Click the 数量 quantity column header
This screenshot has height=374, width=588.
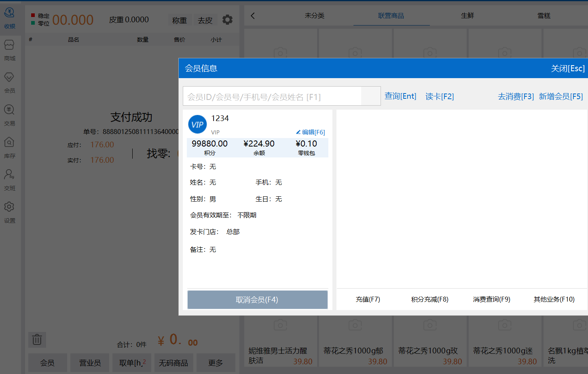[143, 40]
